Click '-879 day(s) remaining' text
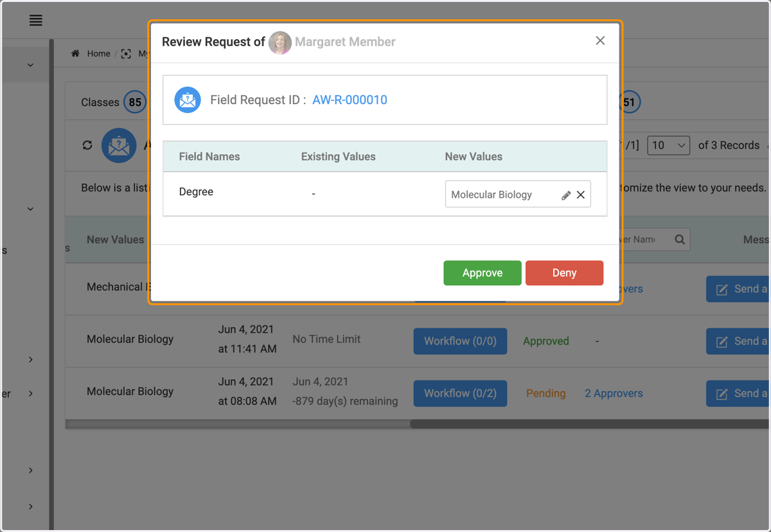Viewport: 771px width, 532px height. point(345,401)
